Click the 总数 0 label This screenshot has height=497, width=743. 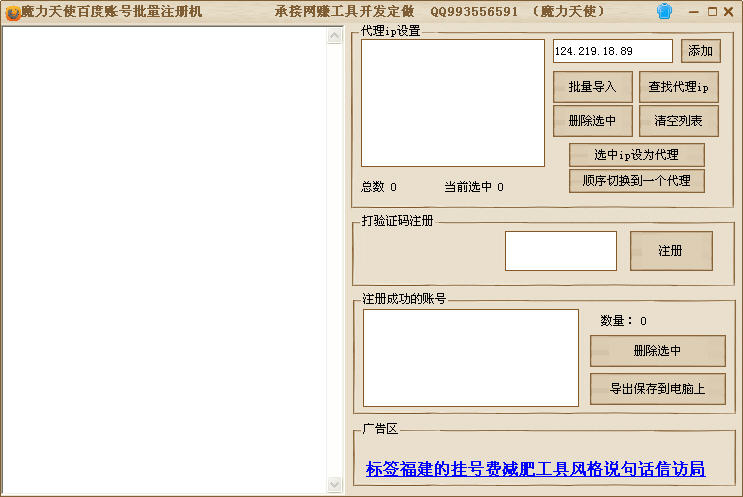[379, 187]
